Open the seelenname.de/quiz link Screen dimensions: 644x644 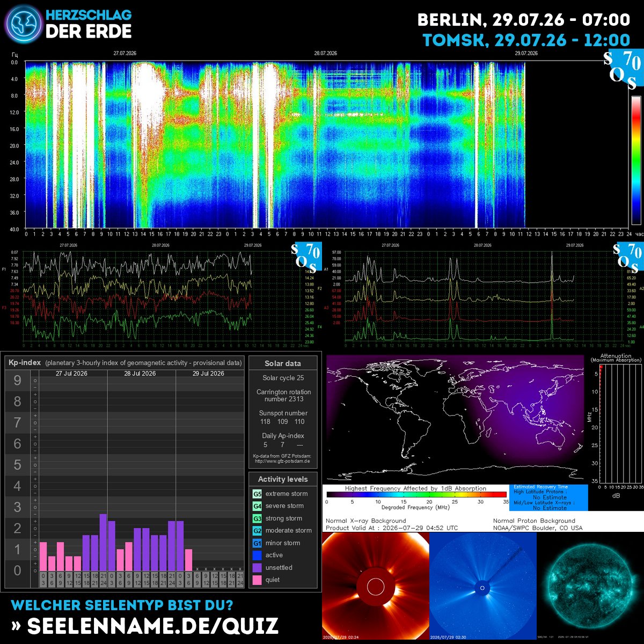coord(145,626)
